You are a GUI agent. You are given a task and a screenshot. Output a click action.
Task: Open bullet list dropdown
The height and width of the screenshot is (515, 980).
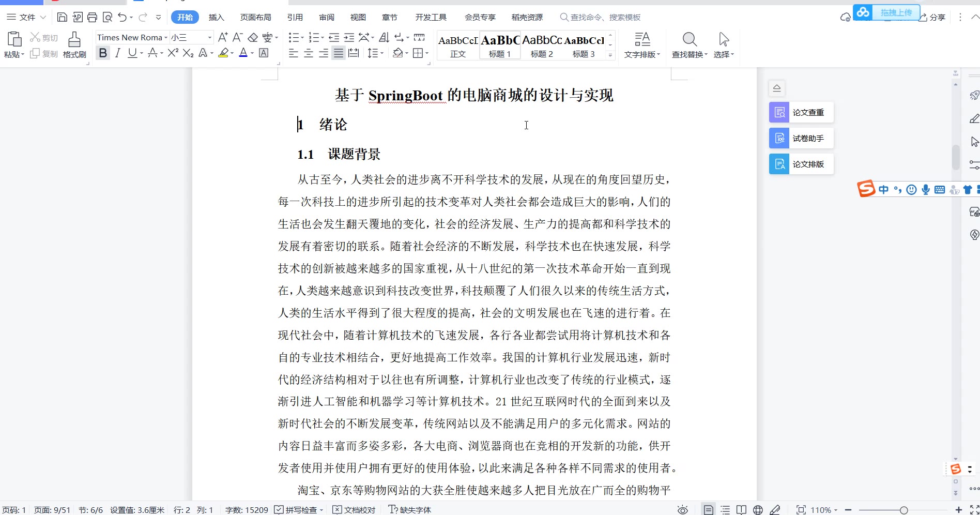pyautogui.click(x=302, y=37)
